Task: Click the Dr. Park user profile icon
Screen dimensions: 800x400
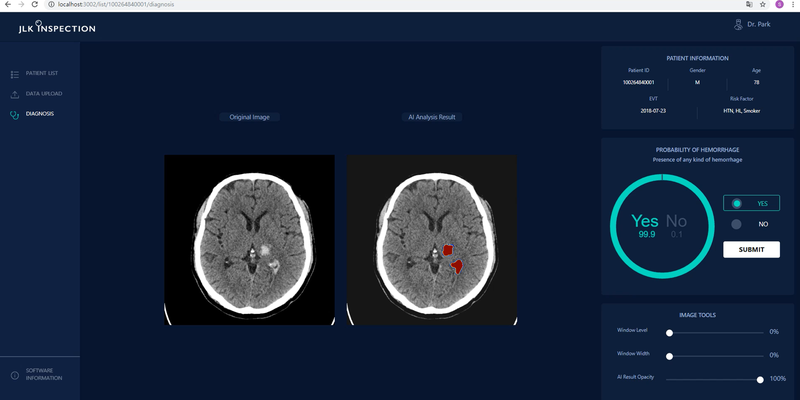Action: (737, 24)
